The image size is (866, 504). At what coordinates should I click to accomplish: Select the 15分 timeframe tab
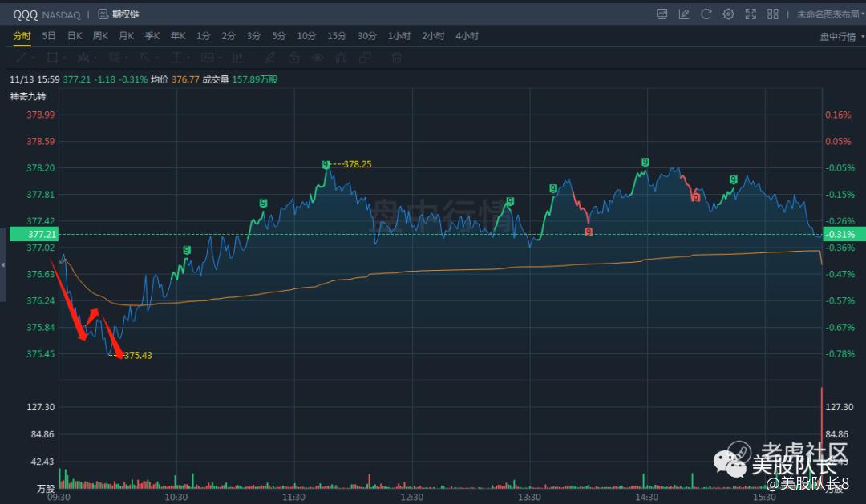coord(337,36)
